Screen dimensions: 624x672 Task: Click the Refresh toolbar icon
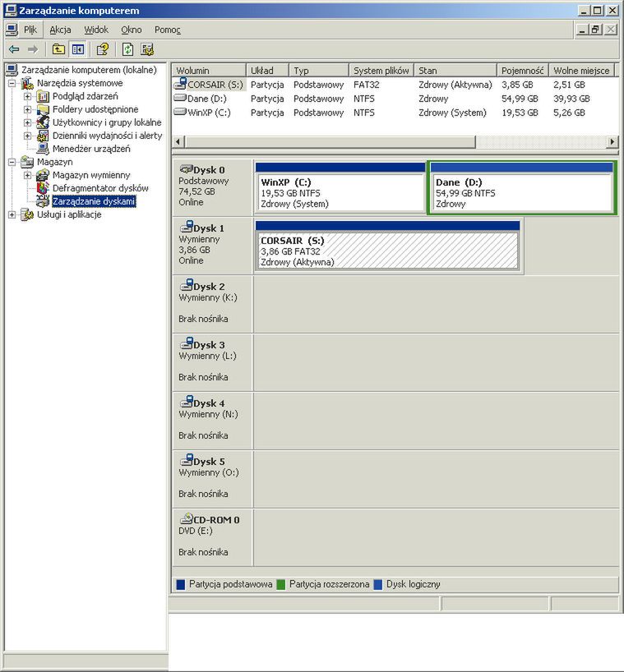coord(128,49)
